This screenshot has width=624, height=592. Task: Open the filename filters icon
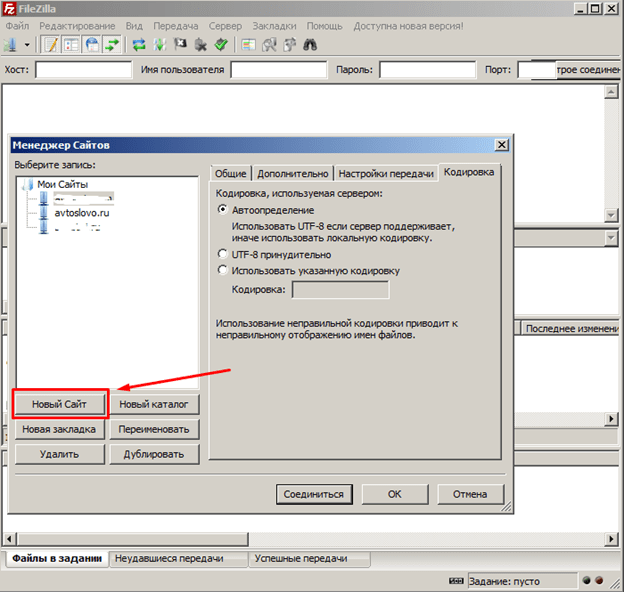(x=248, y=45)
